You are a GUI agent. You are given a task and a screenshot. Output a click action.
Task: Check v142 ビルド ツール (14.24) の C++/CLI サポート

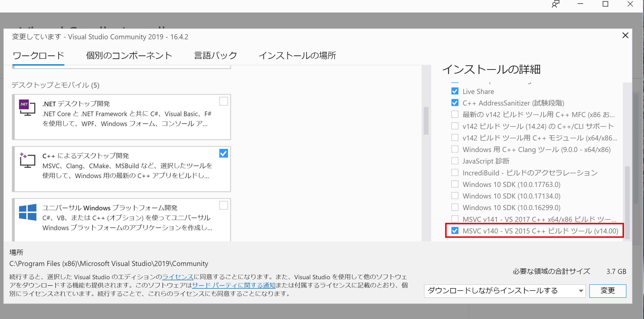(455, 126)
